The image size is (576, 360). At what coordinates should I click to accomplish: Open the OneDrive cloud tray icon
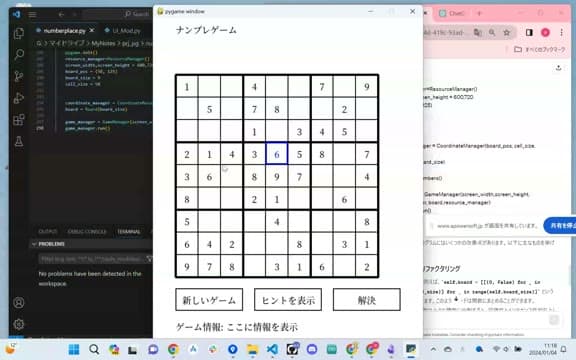tap(448, 349)
